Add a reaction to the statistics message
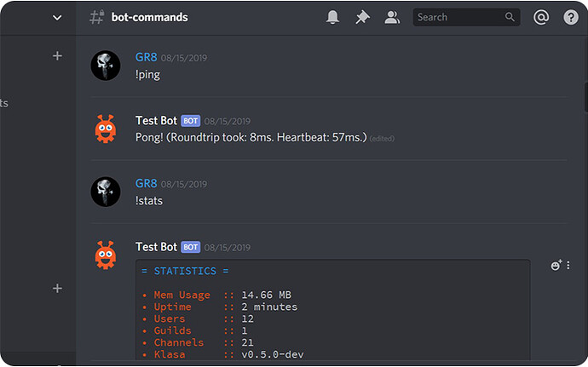The image size is (588, 367). point(556,266)
